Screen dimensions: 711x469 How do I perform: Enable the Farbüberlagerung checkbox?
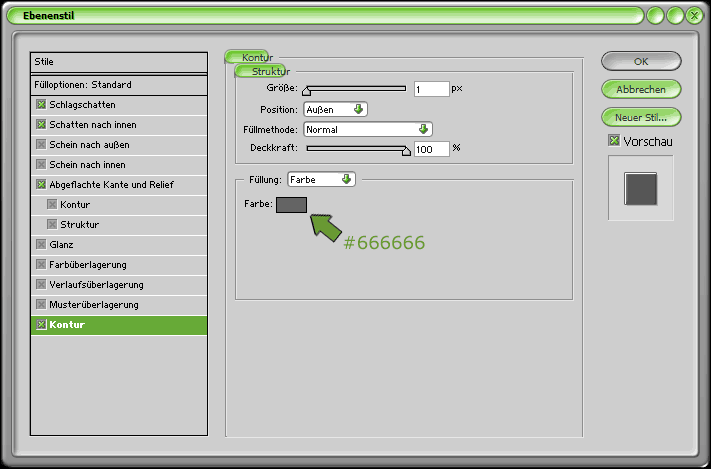[x=41, y=264]
